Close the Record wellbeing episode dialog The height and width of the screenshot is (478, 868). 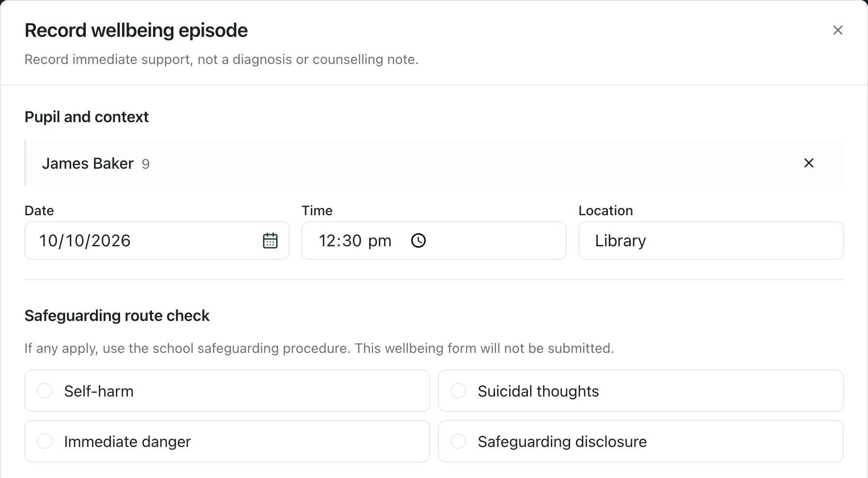click(837, 30)
